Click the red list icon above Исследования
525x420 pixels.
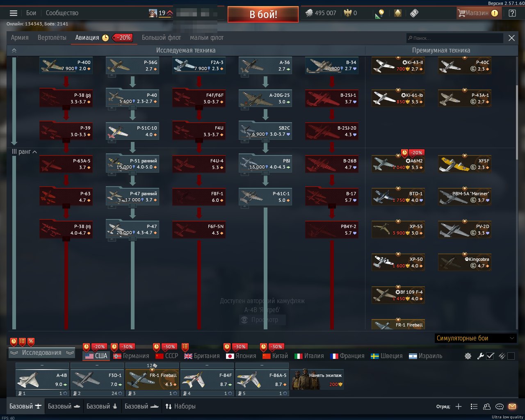coord(22,341)
